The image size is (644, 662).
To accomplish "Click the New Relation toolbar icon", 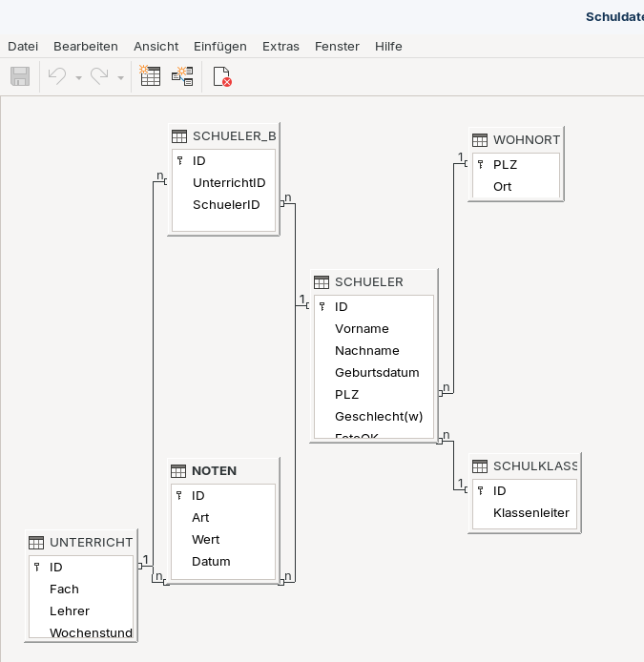I will pos(182,76).
